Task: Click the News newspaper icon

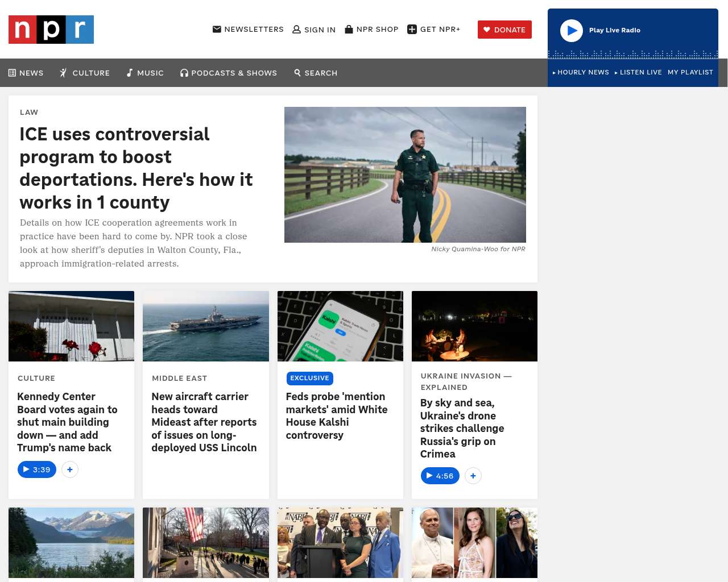Action: point(12,73)
